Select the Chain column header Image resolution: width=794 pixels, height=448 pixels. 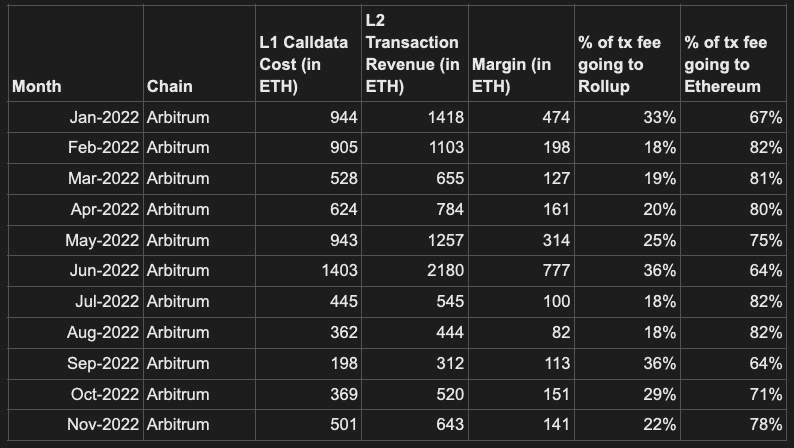[x=169, y=87]
